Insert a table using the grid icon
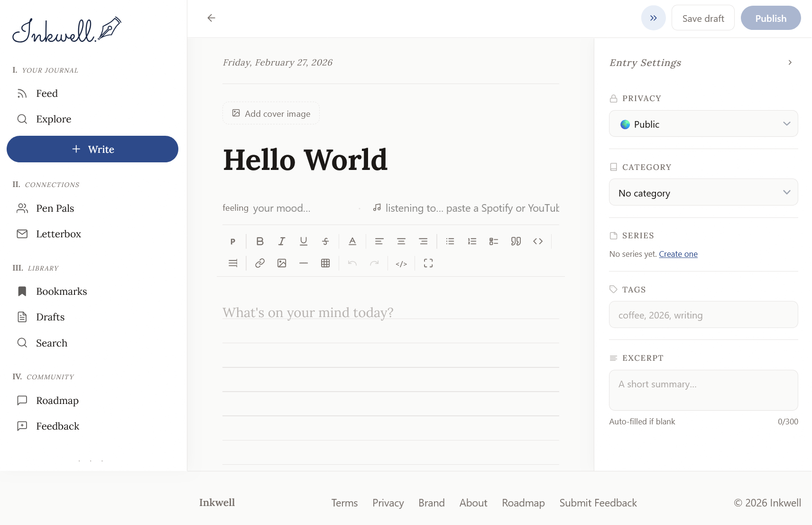This screenshot has height=525, width=812. [x=325, y=263]
